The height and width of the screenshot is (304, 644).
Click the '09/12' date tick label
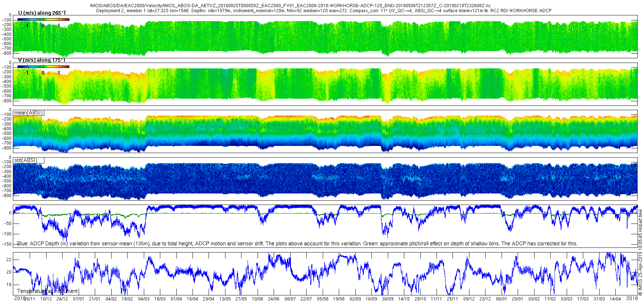coord(469,299)
